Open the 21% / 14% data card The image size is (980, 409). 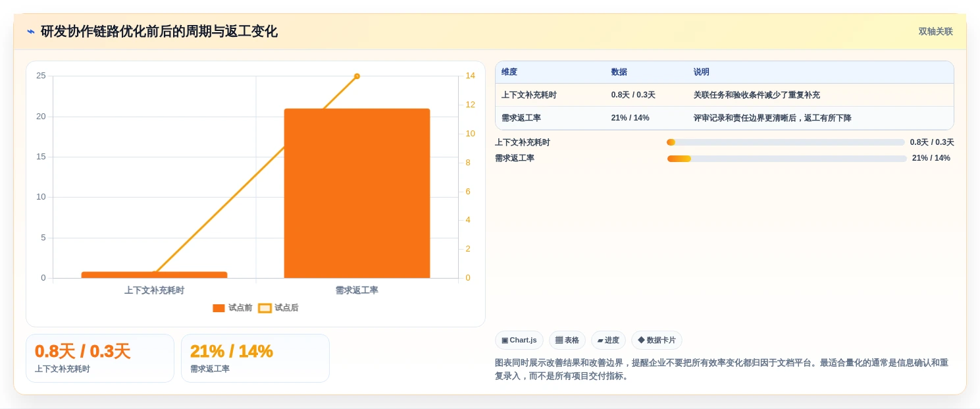255,358
